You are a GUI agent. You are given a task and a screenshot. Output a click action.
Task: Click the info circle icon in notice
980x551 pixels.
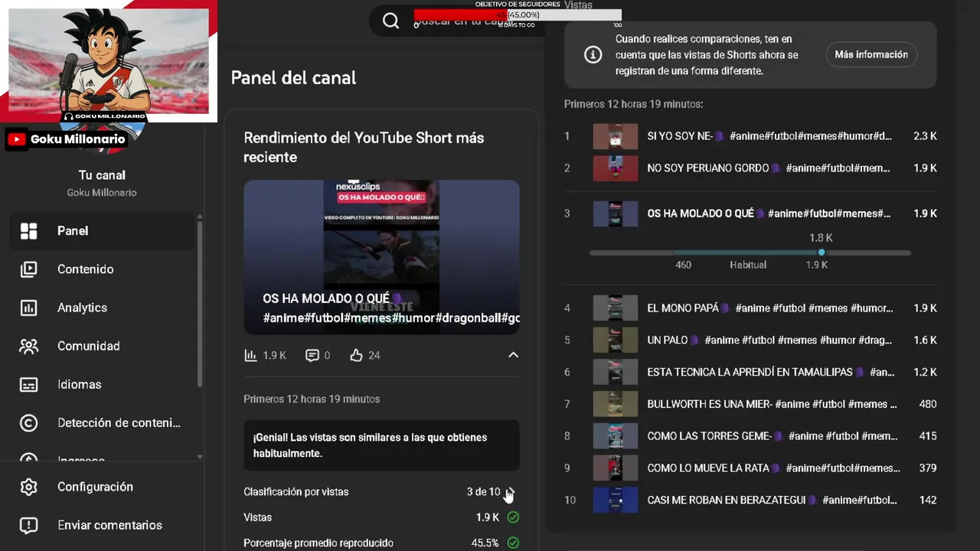click(593, 54)
